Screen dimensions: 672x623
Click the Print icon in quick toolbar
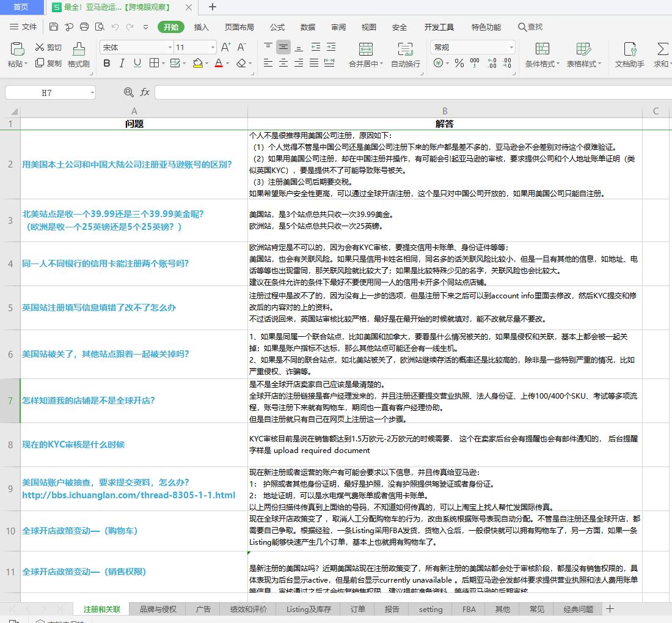coord(84,27)
